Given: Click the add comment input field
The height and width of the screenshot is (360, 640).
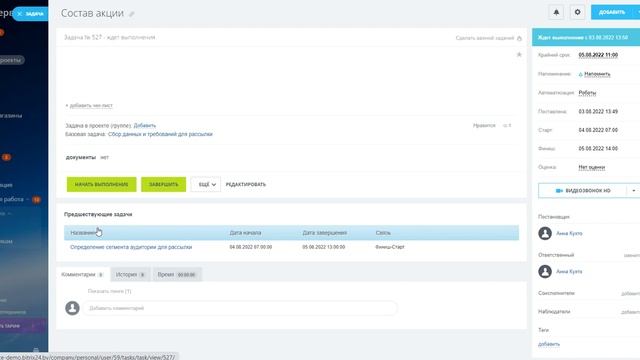Looking at the screenshot, I should coord(240,308).
